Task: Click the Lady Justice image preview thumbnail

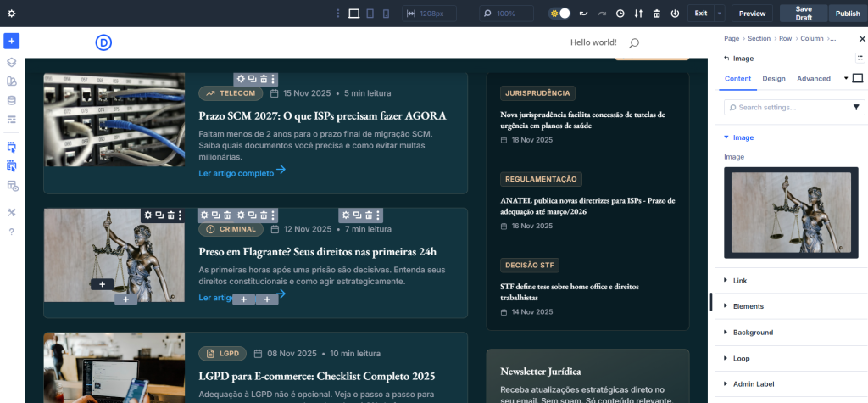Action: pyautogui.click(x=791, y=212)
